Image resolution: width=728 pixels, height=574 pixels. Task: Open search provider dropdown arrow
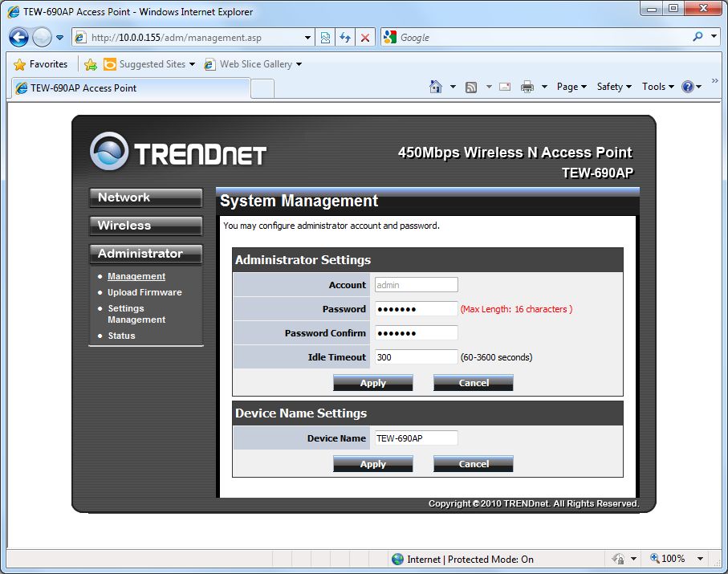[x=714, y=36]
